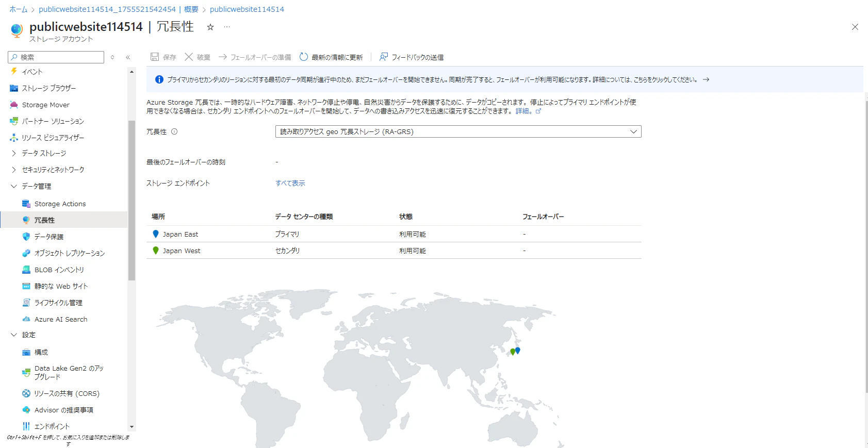Select the 冗長性 globe icon in sidebar
The height and width of the screenshot is (448, 868).
[26, 220]
